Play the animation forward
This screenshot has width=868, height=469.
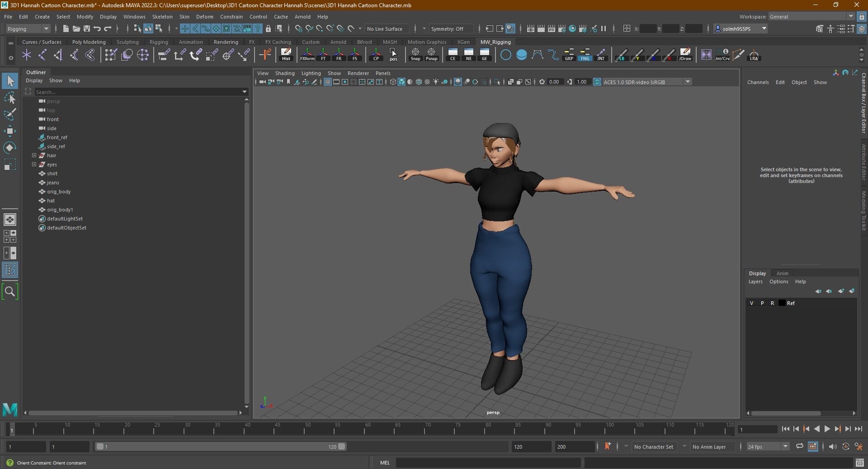pyautogui.click(x=827, y=429)
